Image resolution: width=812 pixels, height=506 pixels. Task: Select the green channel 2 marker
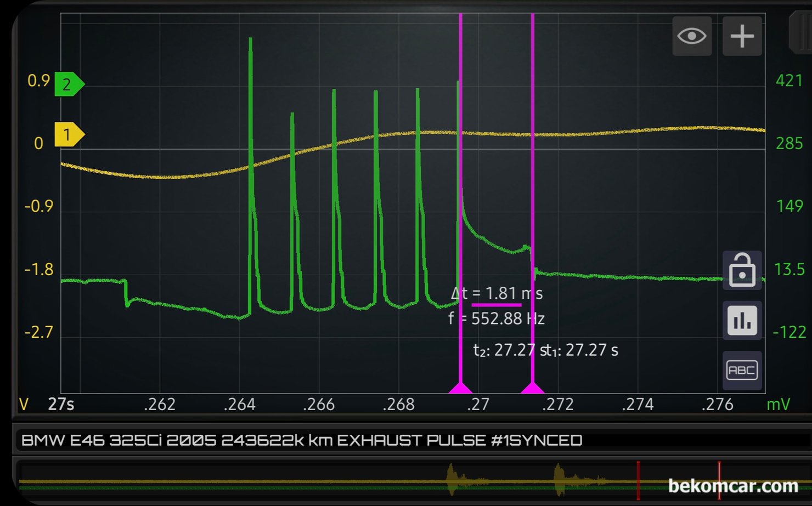tap(68, 84)
